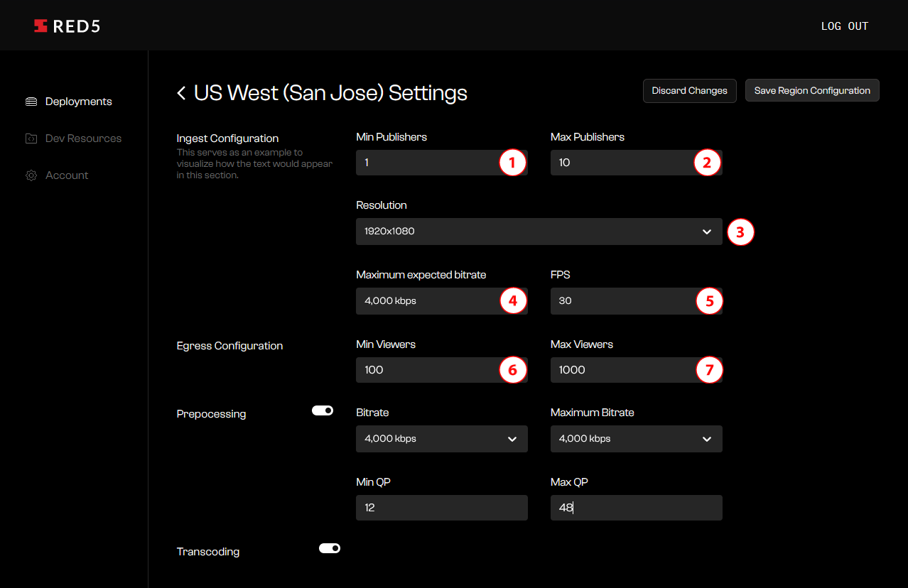Click the Resolution dropdown chevron arrow

click(707, 232)
